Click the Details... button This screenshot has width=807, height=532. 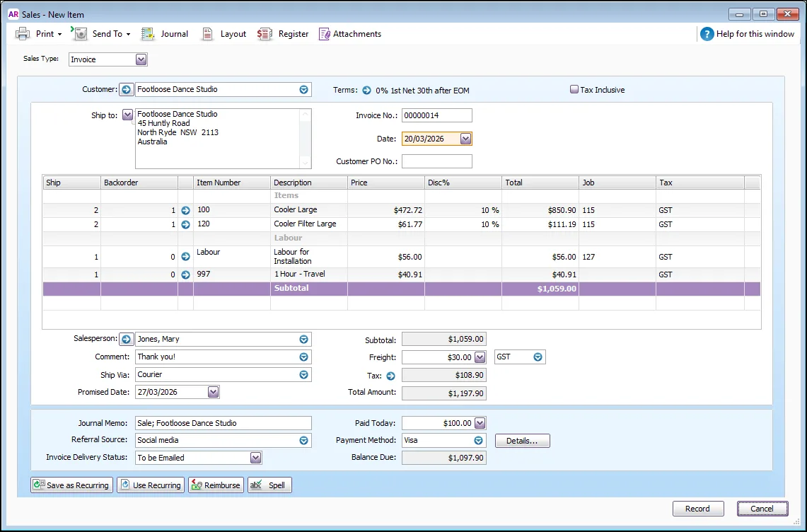pyautogui.click(x=522, y=441)
